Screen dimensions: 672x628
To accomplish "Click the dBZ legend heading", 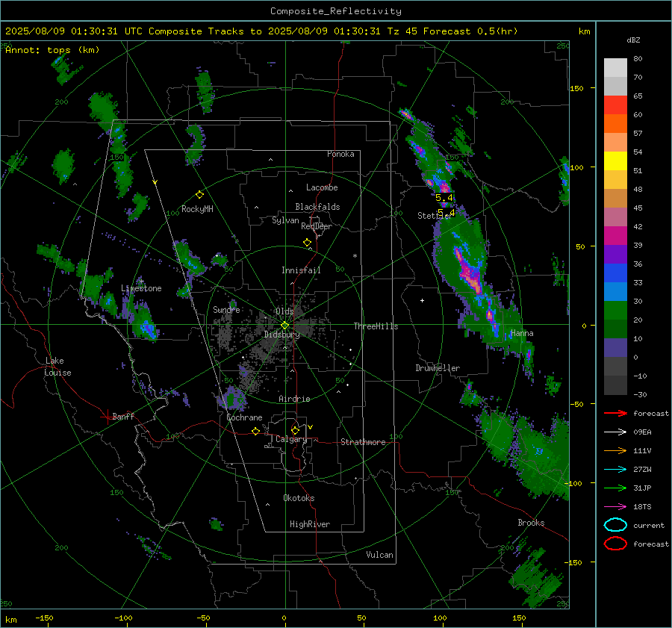I will click(633, 40).
